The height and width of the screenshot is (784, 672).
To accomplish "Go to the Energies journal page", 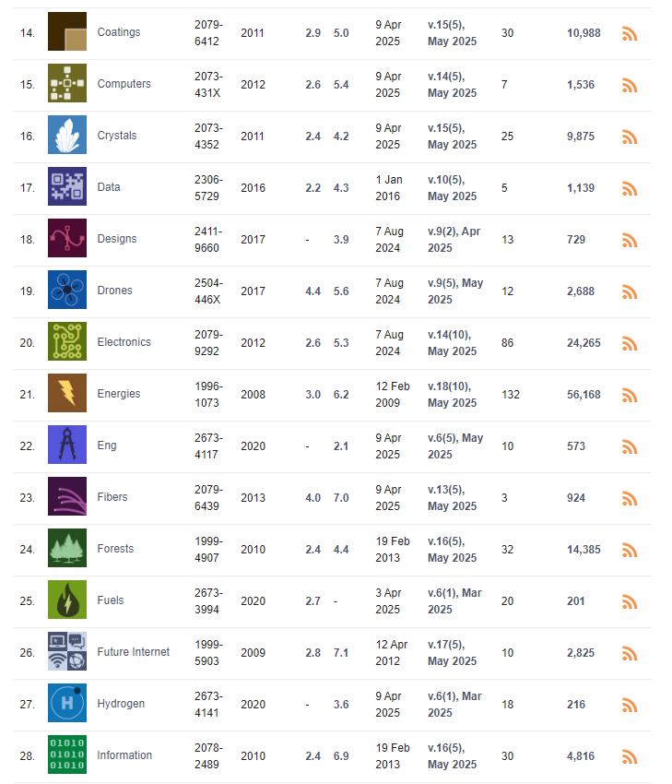I will click(119, 394).
